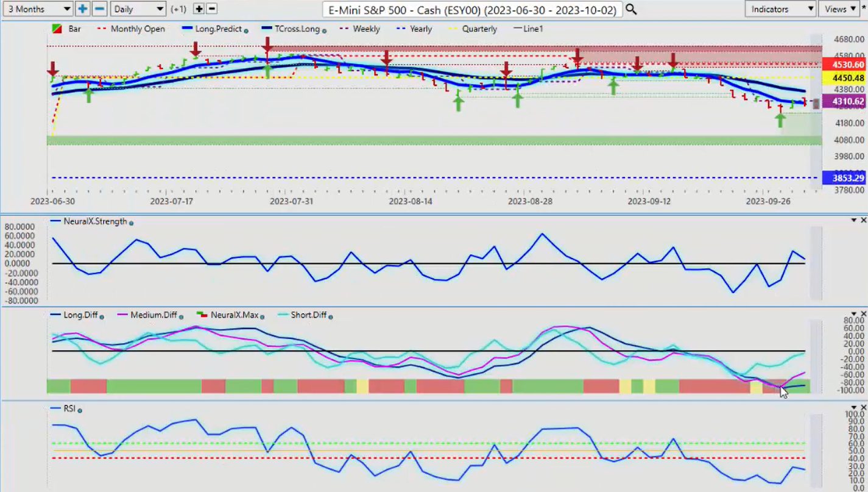
Task: Open settings dot next to NeuralX.Strength
Action: point(131,223)
